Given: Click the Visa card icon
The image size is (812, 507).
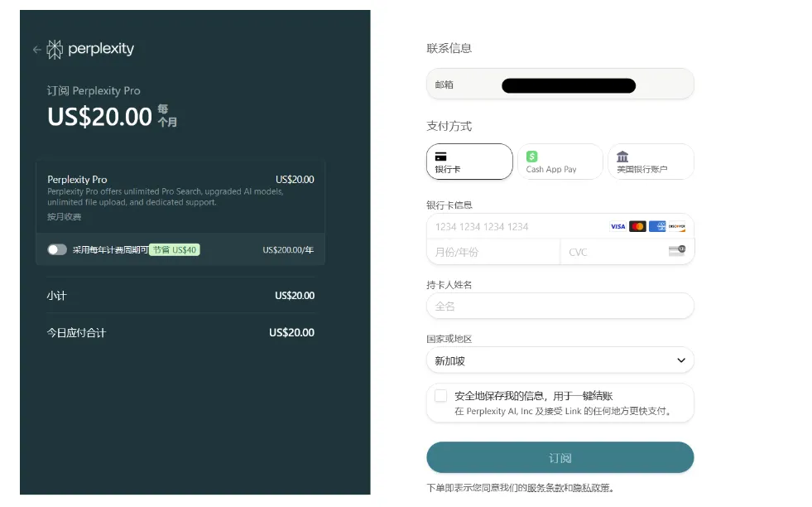Looking at the screenshot, I should coord(617,226).
